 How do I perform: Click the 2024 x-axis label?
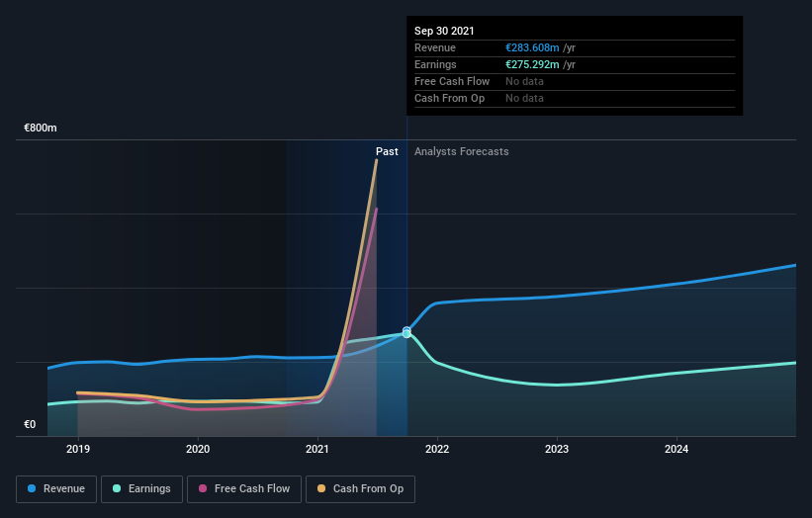(677, 449)
